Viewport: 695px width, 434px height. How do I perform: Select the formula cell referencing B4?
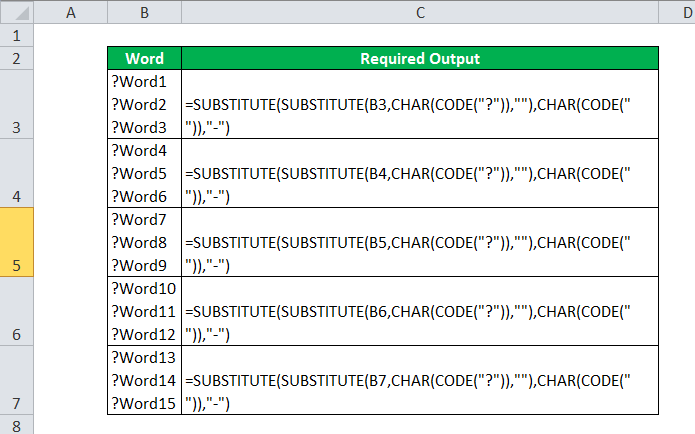[420, 173]
